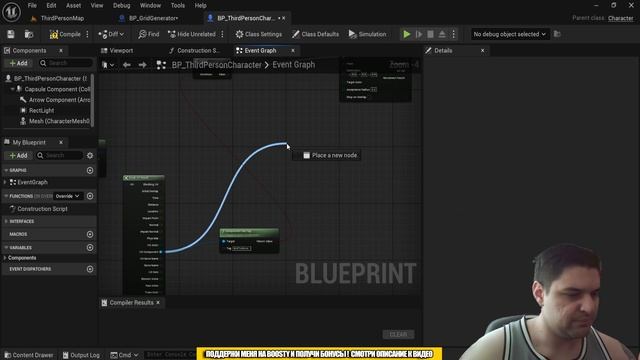Open the Debug menu
The height and width of the screenshot is (360, 640).
tap(121, 5)
